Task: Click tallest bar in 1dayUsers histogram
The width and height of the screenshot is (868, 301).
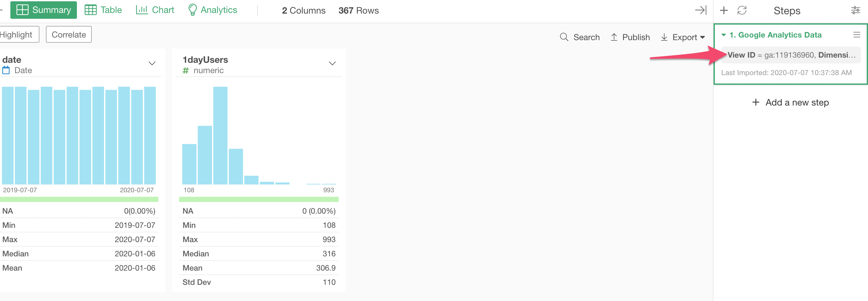Action: coord(220,135)
